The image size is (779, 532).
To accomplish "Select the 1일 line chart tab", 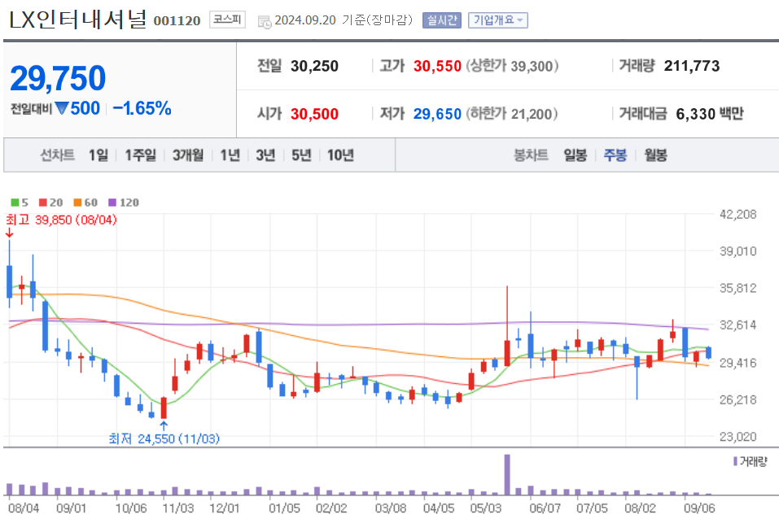I will pyautogui.click(x=98, y=155).
